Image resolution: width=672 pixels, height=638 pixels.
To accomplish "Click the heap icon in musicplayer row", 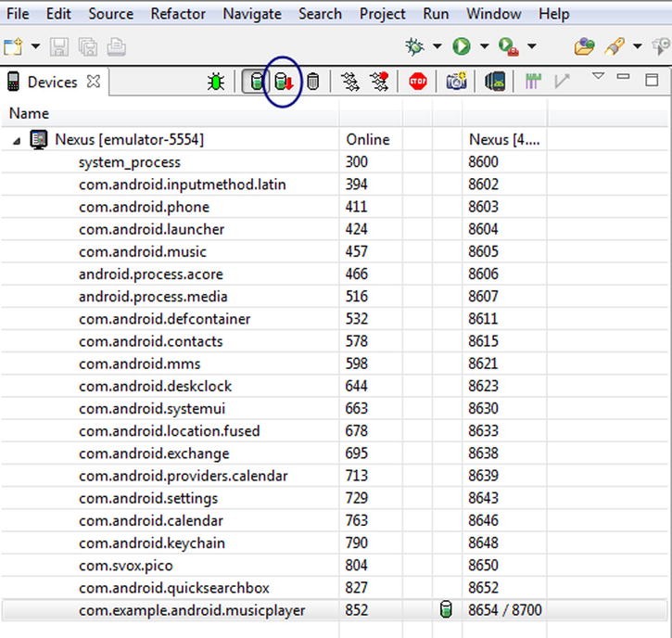I will [446, 609].
